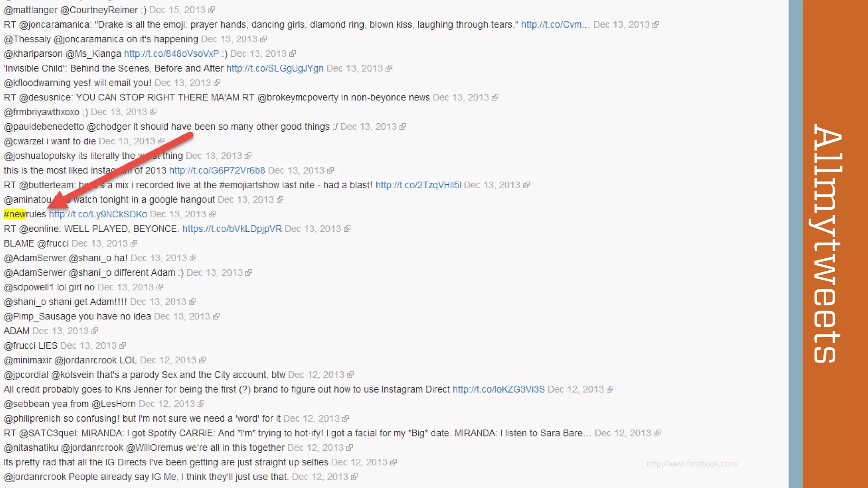Click external link icon beside '@cwarzel i want to die'
868x488 pixels.
(x=161, y=141)
